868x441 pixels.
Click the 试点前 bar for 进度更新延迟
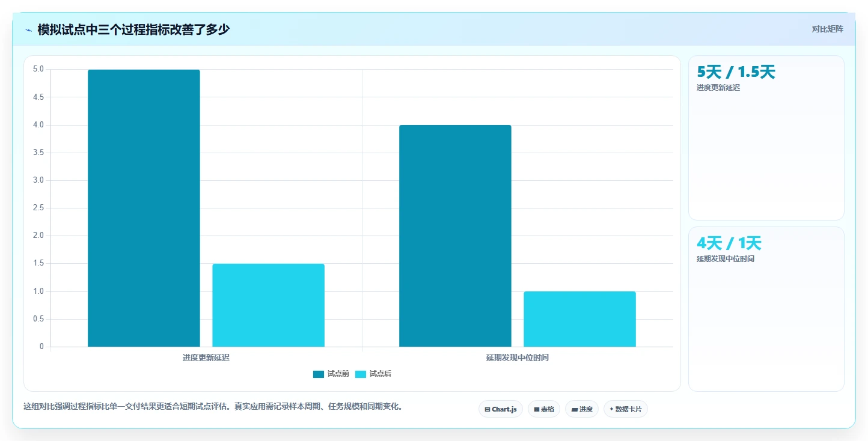coord(144,208)
